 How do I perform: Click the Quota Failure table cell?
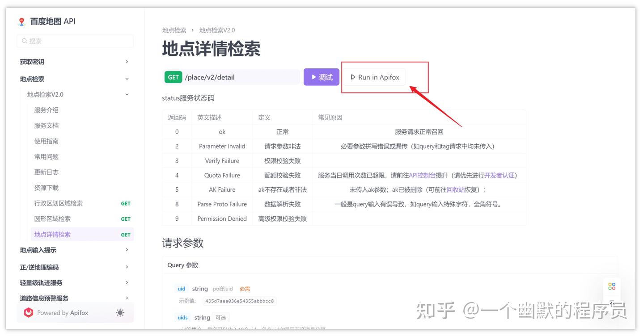[222, 175]
